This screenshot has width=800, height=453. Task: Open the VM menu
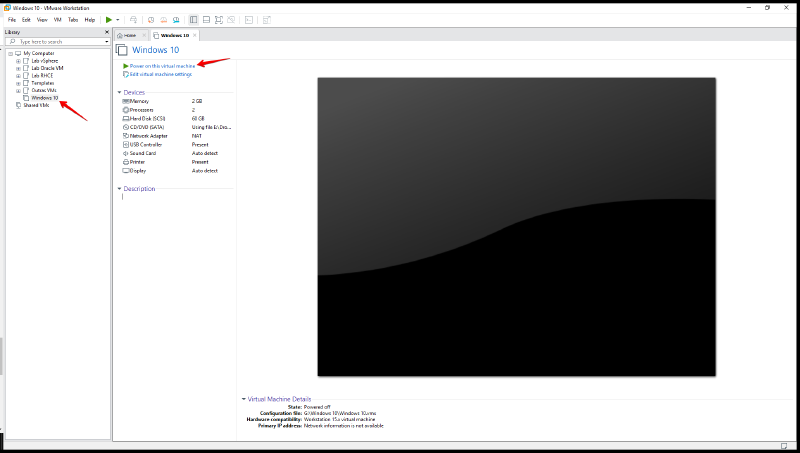[x=56, y=20]
